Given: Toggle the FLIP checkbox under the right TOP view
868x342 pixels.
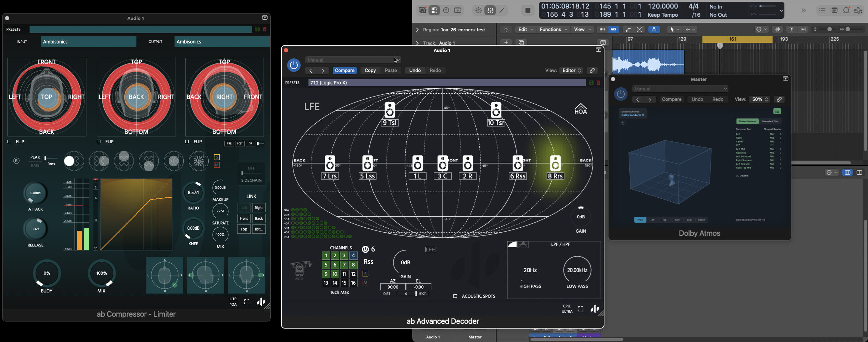Looking at the screenshot, I should [187, 141].
